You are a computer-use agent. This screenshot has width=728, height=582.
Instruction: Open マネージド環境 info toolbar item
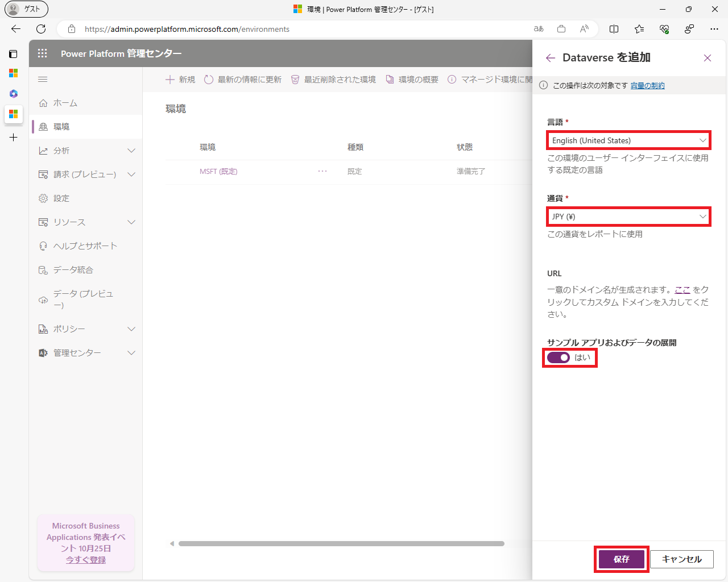490,80
